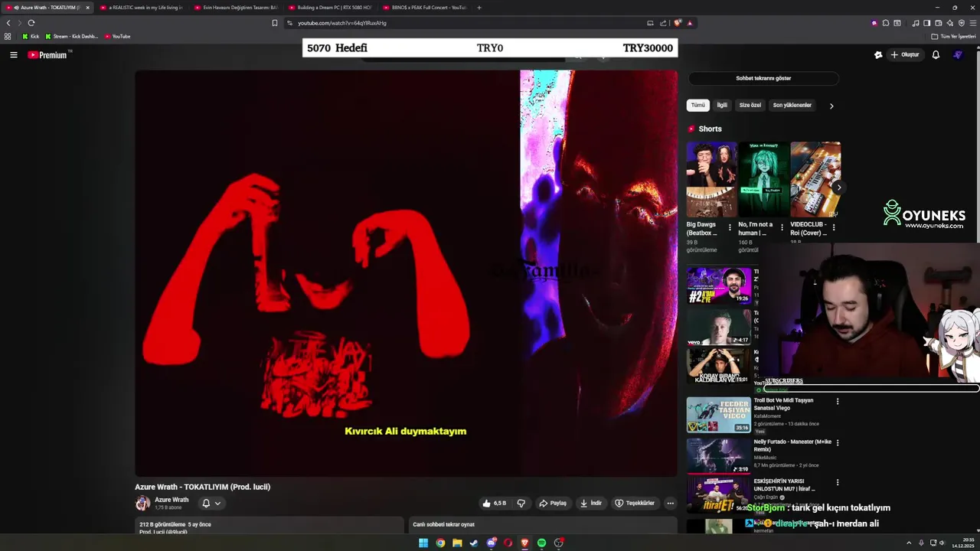Image resolution: width=980 pixels, height=551 pixels.
Task: Click the İndir download button
Action: click(591, 503)
